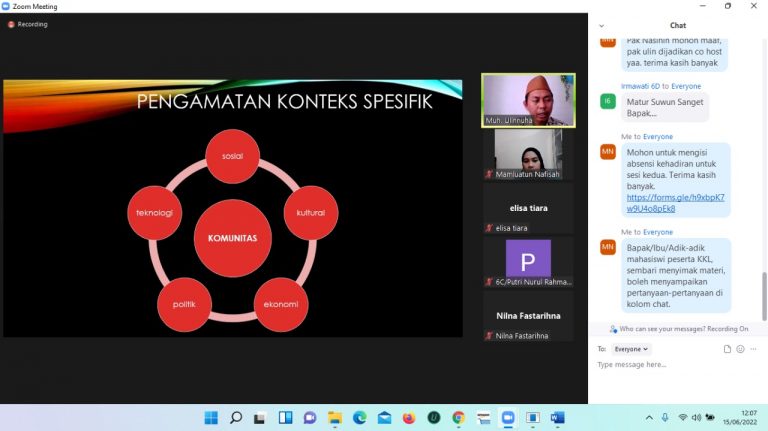Click the Mohon untuk mengisi absensi message
Screen dimensions: 768x431
676,180
